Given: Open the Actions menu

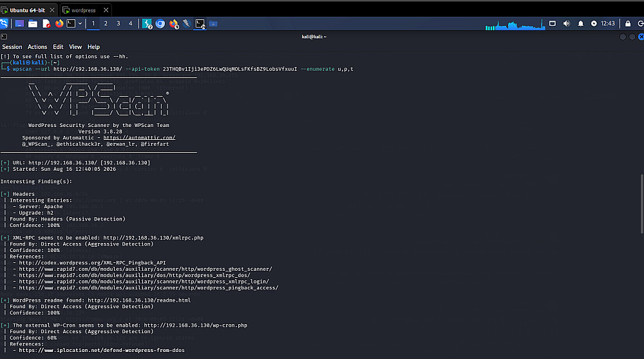Looking at the screenshot, I should point(37,47).
